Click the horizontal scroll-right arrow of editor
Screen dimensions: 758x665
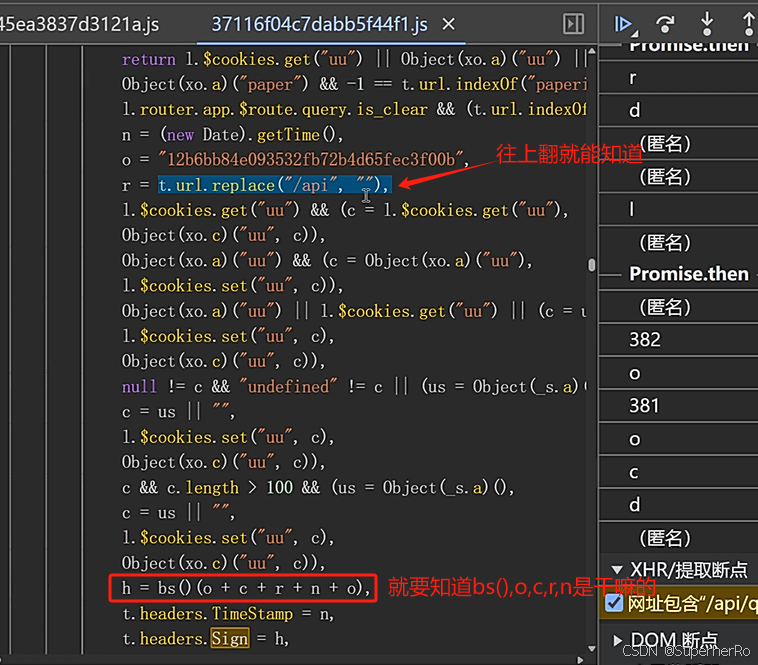[x=580, y=660]
